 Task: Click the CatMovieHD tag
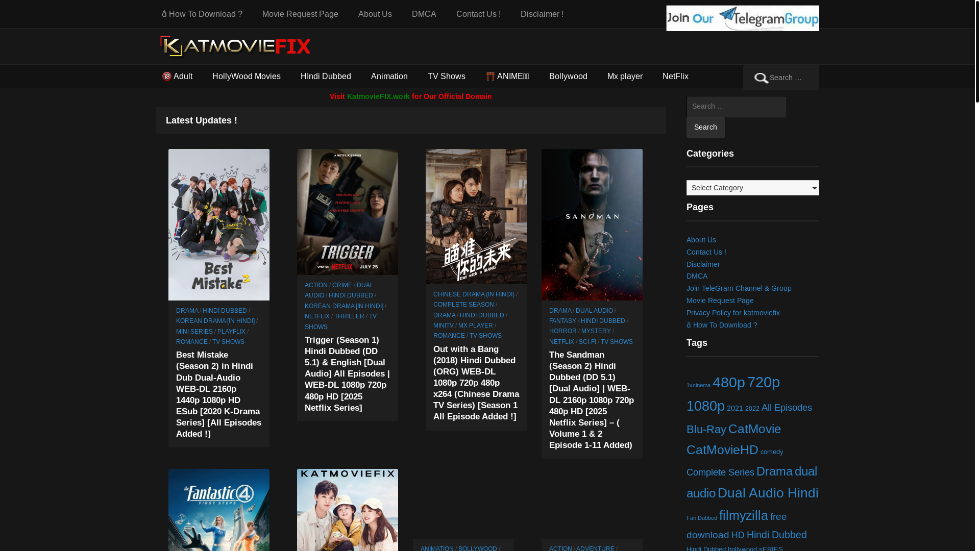[x=722, y=450]
